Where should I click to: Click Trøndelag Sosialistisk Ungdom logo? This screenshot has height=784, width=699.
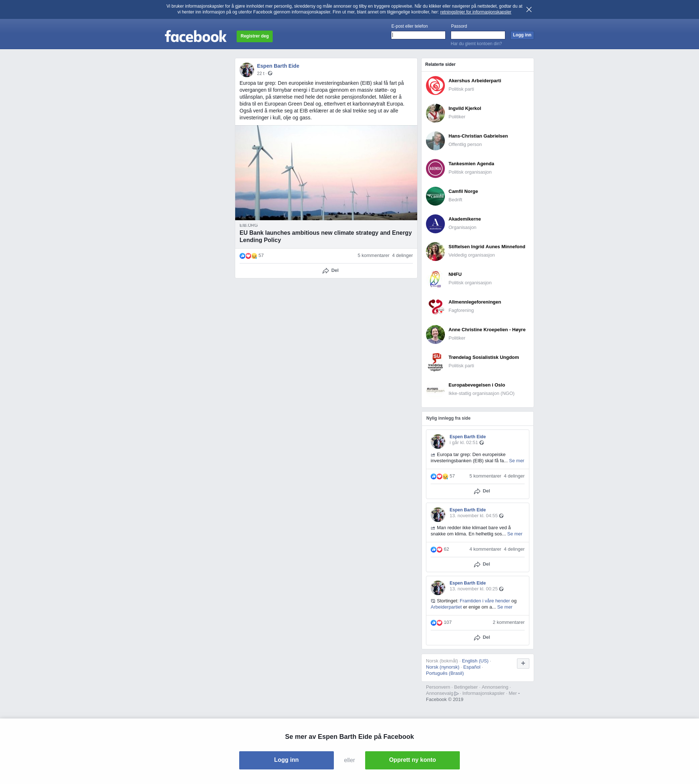click(435, 362)
